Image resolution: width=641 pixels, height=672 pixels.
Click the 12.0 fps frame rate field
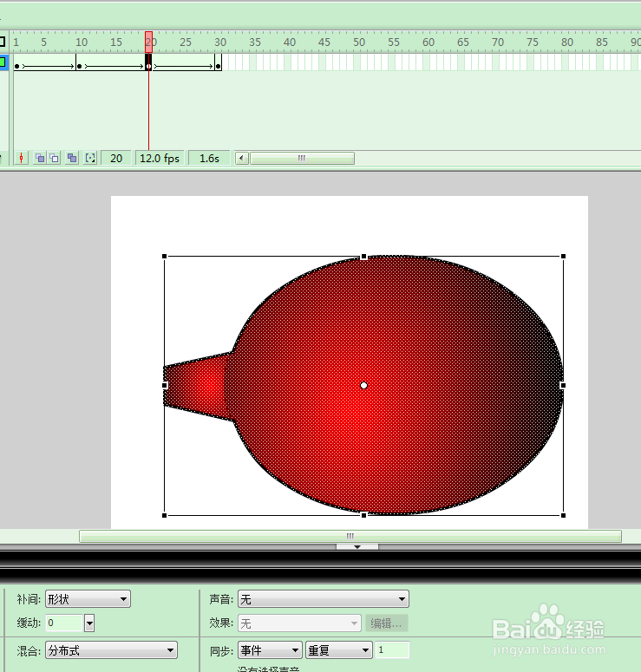pyautogui.click(x=160, y=158)
